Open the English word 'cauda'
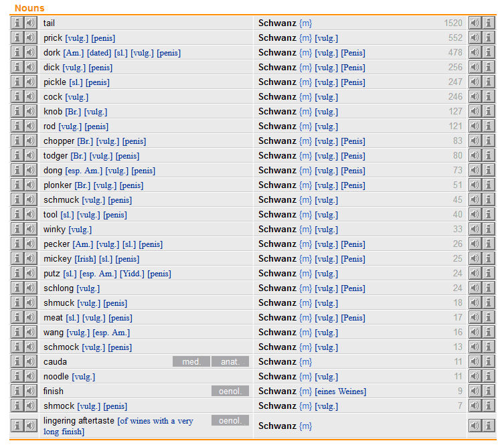 55,362
